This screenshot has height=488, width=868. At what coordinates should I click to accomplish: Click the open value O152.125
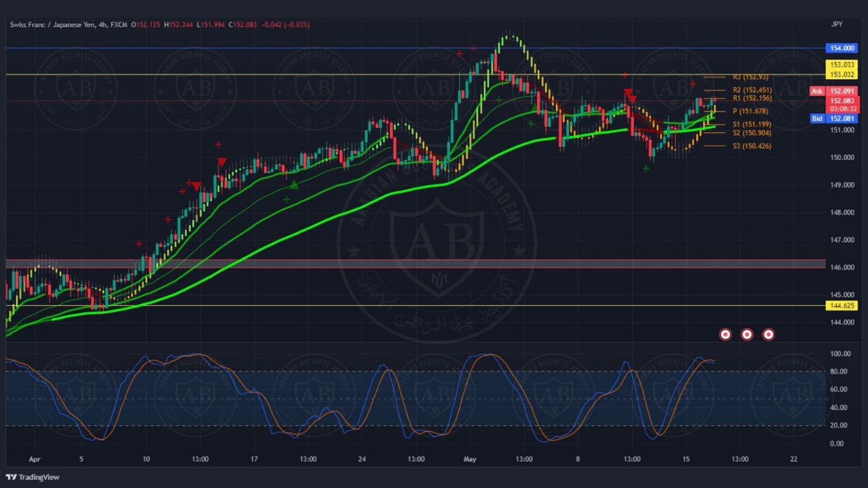coord(146,25)
